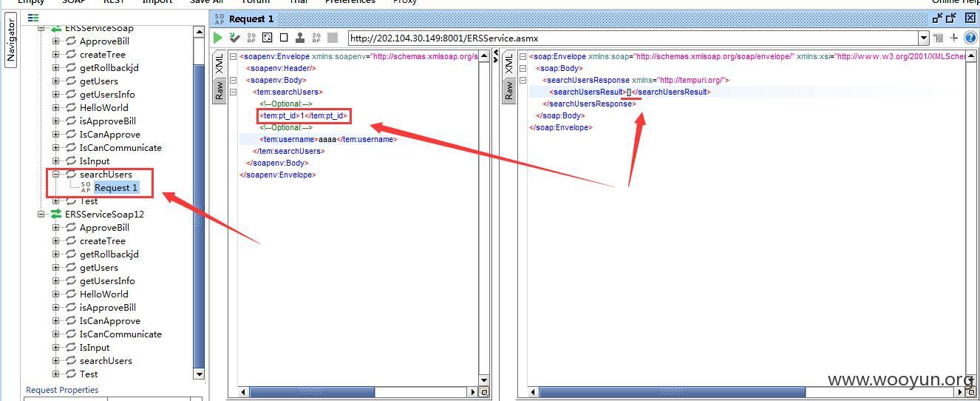Viewport: 980px width, 401px height.
Task: Click the Navigator vertical tab
Action: 11,40
